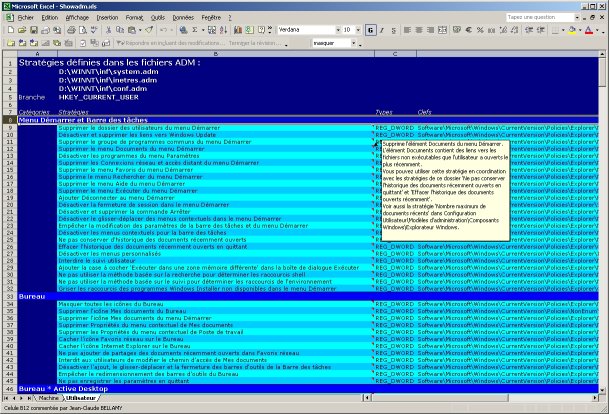
Task: Expand the help question box dropdown
Action: (577, 17)
